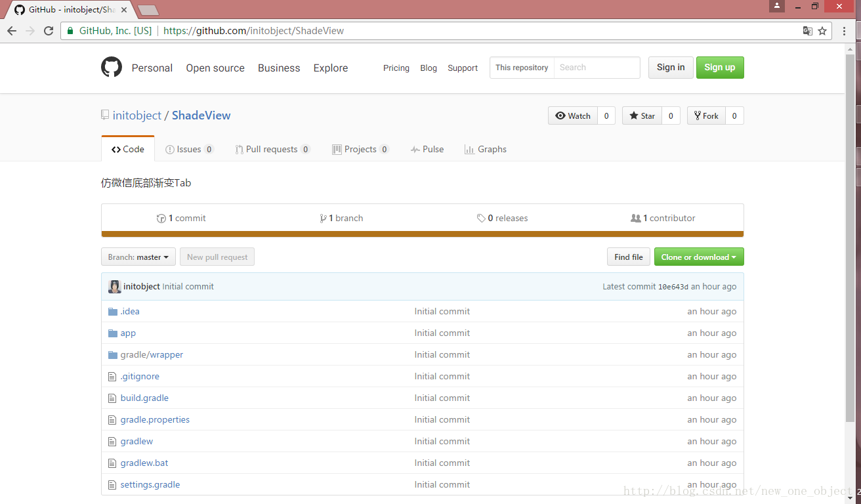The height and width of the screenshot is (504, 861).
Task: Go back with browser back arrow
Action: 12,31
